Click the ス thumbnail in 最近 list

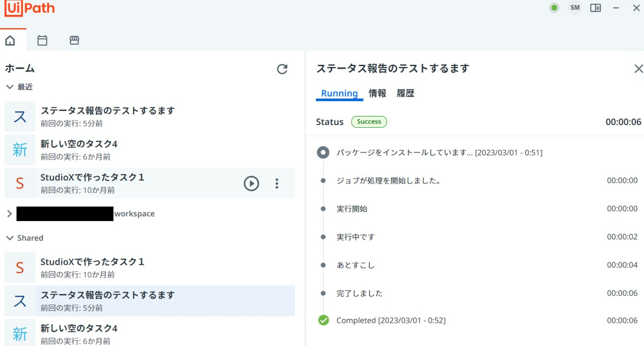point(20,116)
